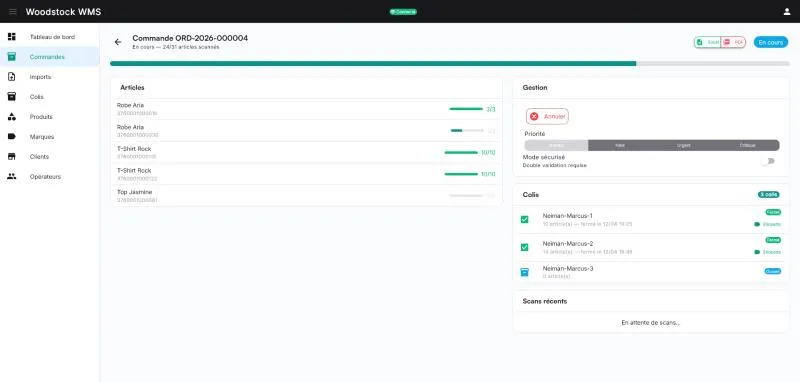Click the 24/31 articles scannés subtitle
The width and height of the screenshot is (800, 382).
[x=176, y=47]
